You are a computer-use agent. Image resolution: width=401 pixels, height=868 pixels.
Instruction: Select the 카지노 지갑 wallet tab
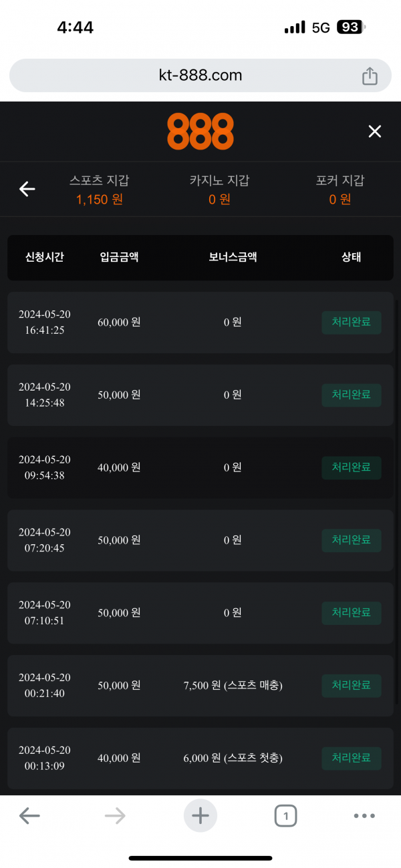219,190
